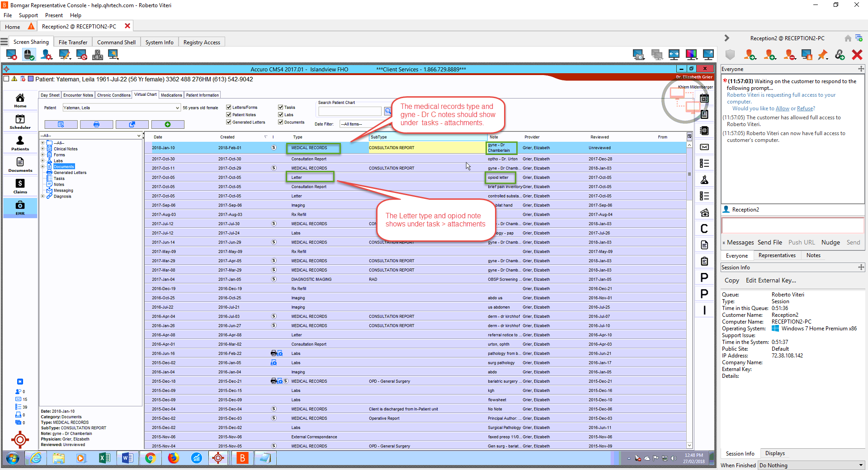
Task: Open the Claims section in sidebar
Action: click(20, 186)
